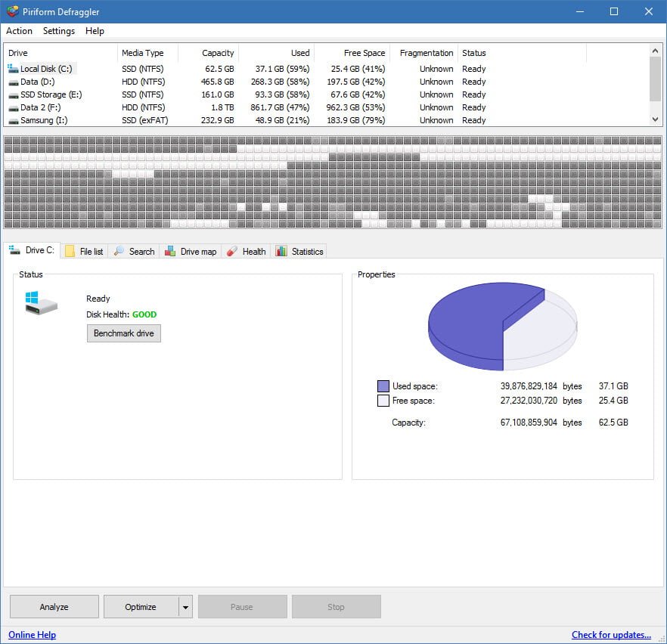Click the pill icon on Health tab
This screenshot has width=667, height=644.
(232, 251)
